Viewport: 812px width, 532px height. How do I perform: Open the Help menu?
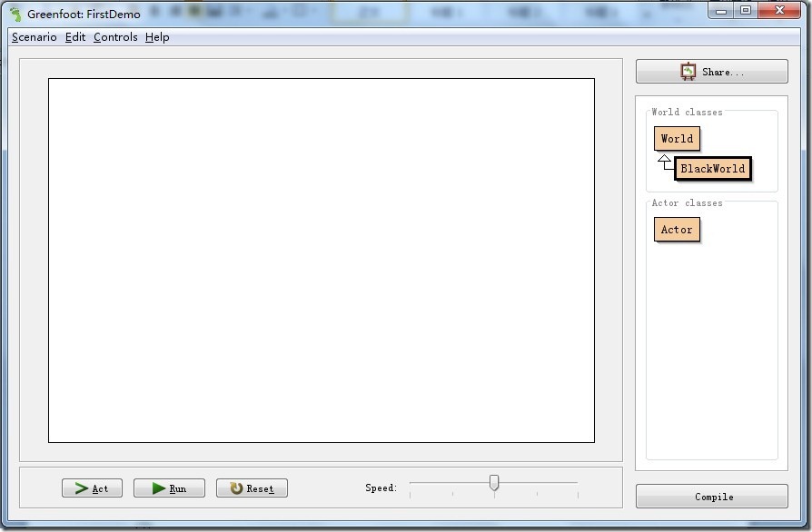tap(157, 37)
